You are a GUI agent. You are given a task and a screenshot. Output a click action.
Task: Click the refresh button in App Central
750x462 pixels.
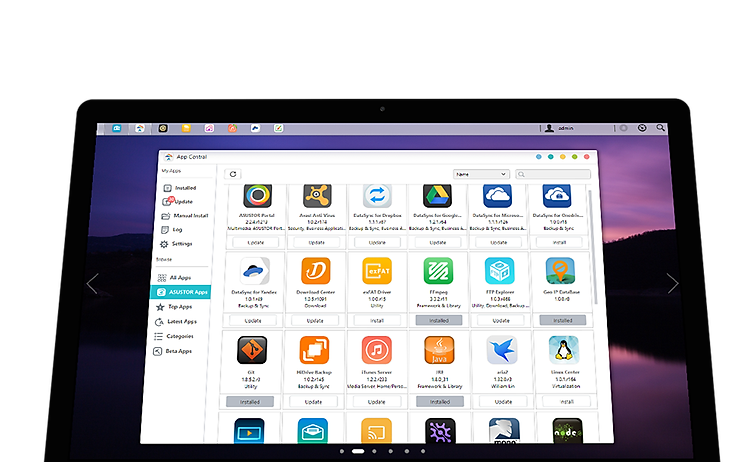tap(233, 174)
